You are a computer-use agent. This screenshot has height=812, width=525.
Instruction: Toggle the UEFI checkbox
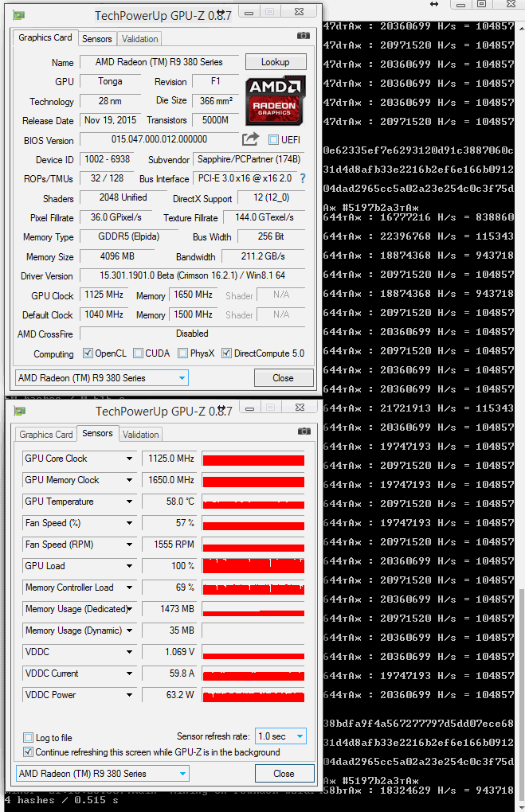point(273,140)
